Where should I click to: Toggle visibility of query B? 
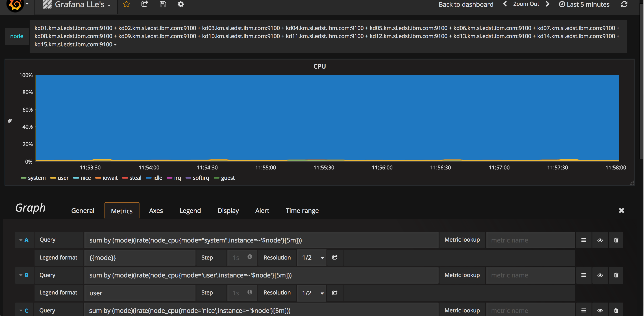click(x=600, y=275)
